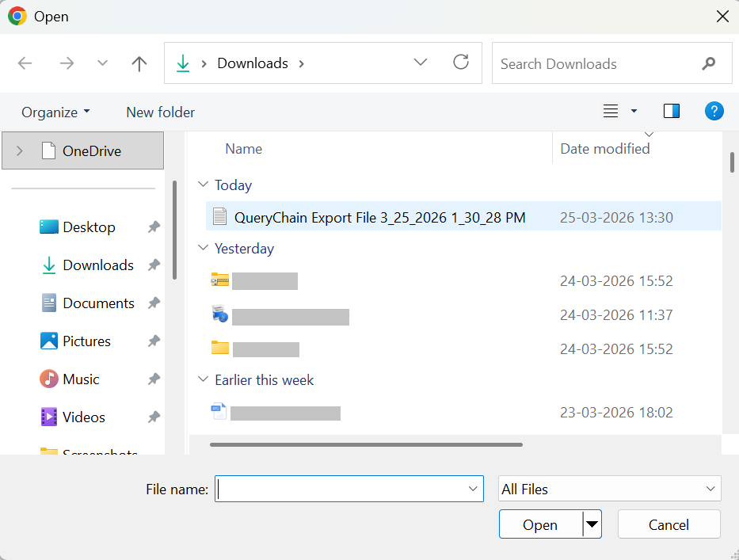The image size is (739, 560).
Task: Click the navigation pane scrollbar
Action: tap(175, 230)
